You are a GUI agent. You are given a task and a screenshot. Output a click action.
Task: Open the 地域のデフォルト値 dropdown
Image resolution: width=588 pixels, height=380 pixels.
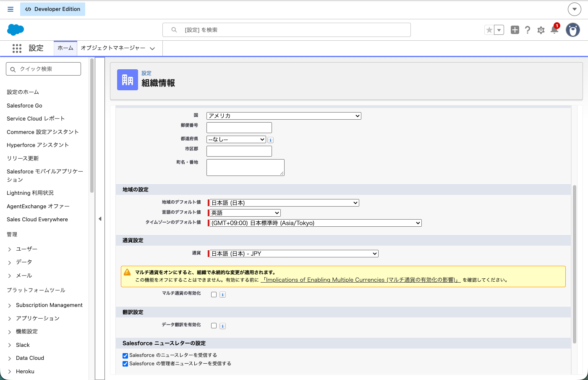pyautogui.click(x=284, y=203)
